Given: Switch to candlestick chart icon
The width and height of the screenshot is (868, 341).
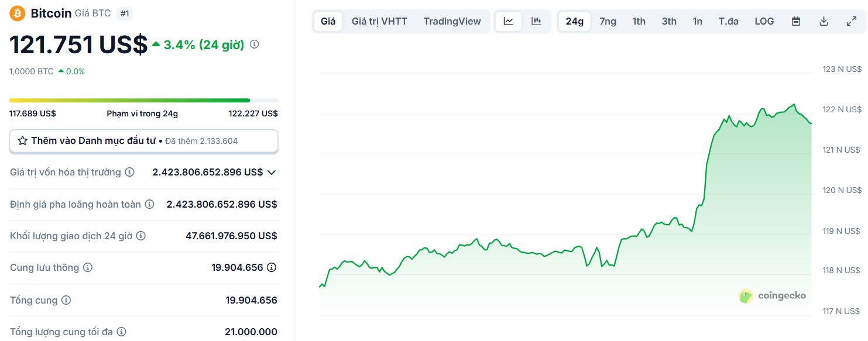Looking at the screenshot, I should (536, 22).
